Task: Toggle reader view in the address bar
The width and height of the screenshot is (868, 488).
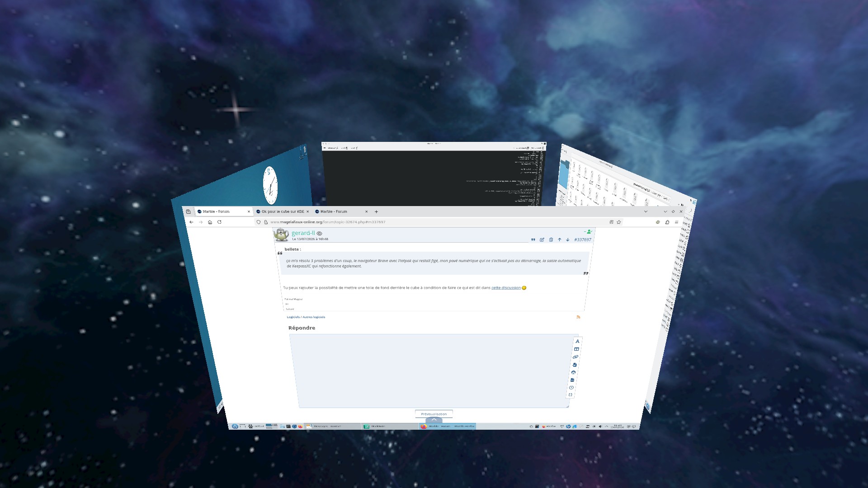Action: (611, 222)
